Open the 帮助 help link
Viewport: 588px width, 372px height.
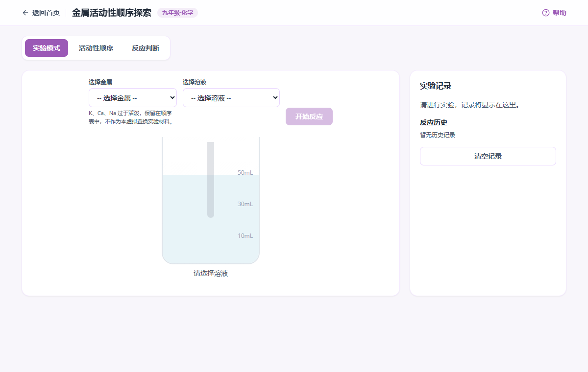[x=554, y=13]
